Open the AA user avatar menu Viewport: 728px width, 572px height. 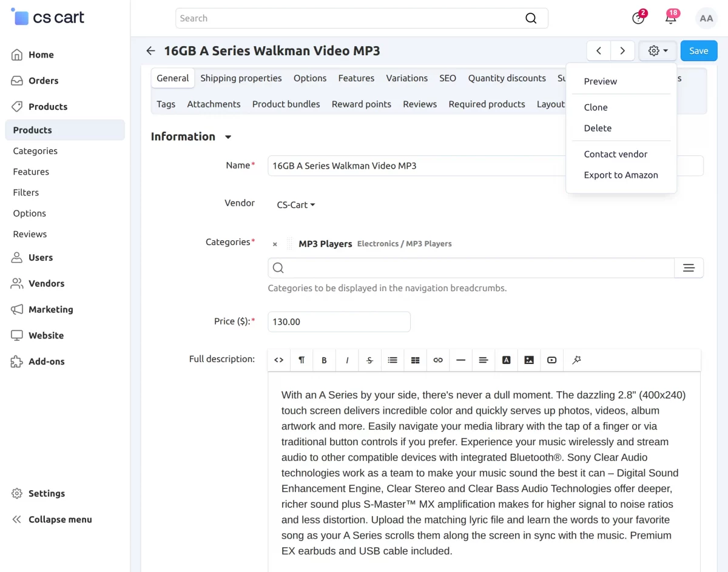coord(706,18)
